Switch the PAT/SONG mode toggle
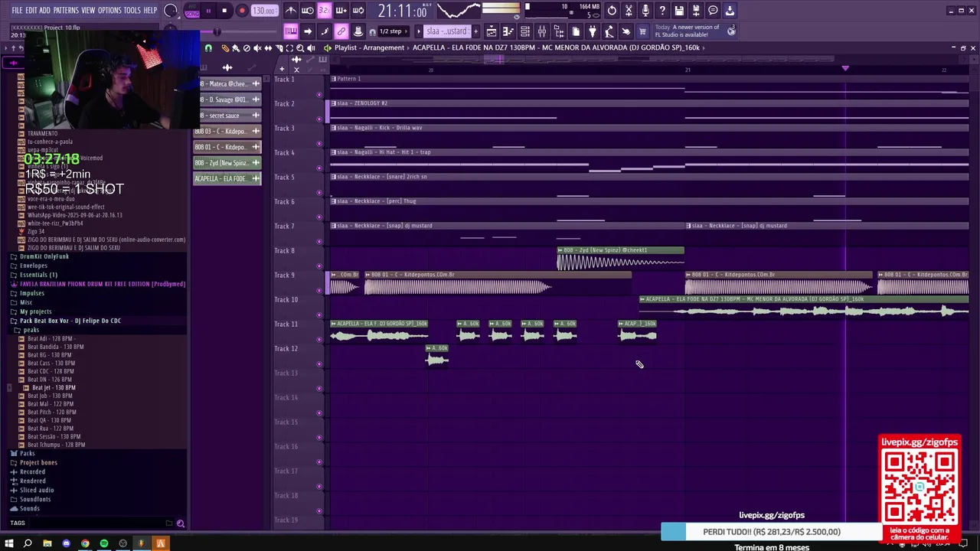Viewport: 980px width, 551px height. pos(192,11)
